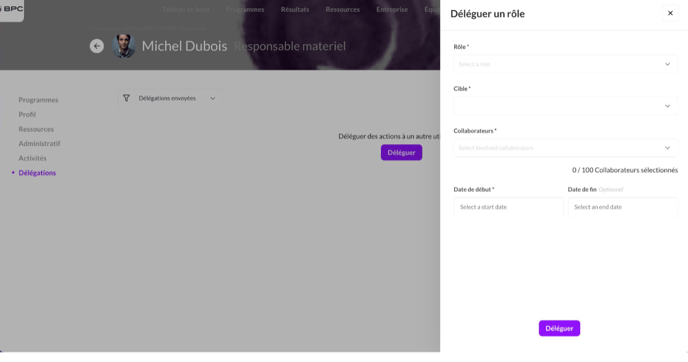Open Entreprise in top navigation
688x362 pixels.
392,9
